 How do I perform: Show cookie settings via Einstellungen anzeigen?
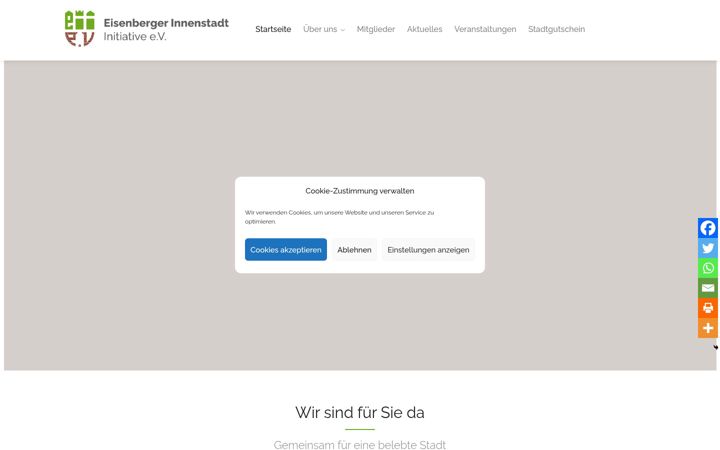tap(428, 249)
